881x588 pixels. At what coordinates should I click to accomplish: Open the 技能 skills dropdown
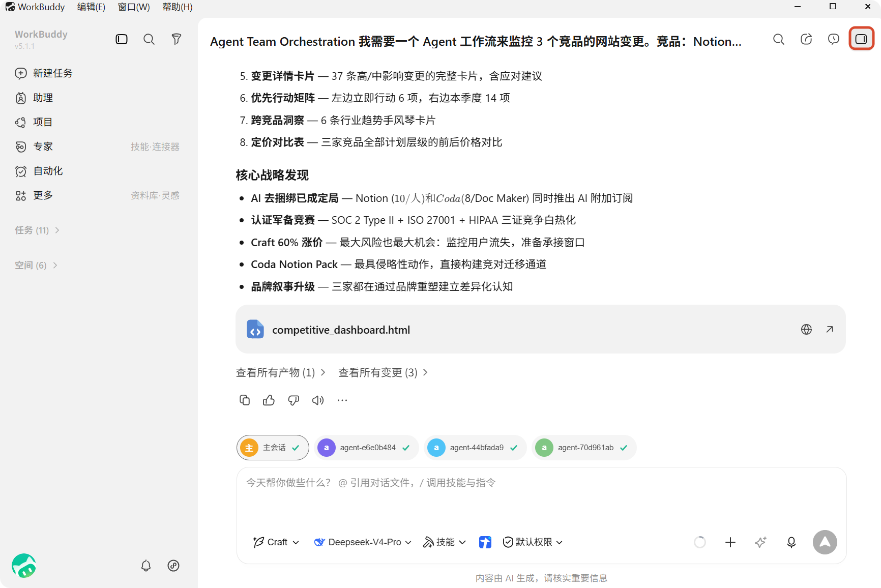(445, 542)
